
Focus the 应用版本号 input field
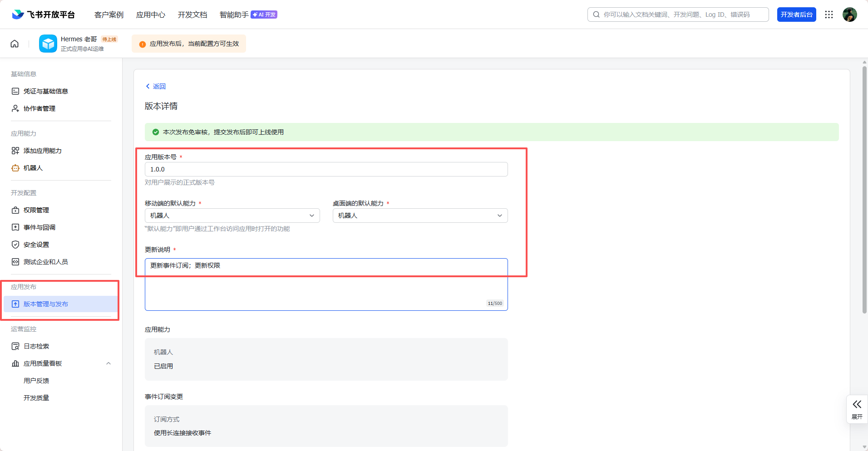coord(326,169)
